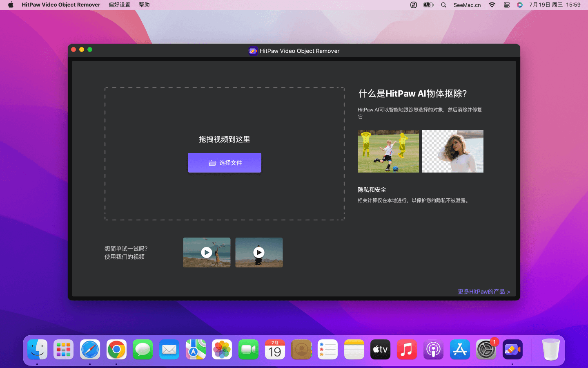Open the 帮助 menu
The height and width of the screenshot is (368, 588).
144,5
